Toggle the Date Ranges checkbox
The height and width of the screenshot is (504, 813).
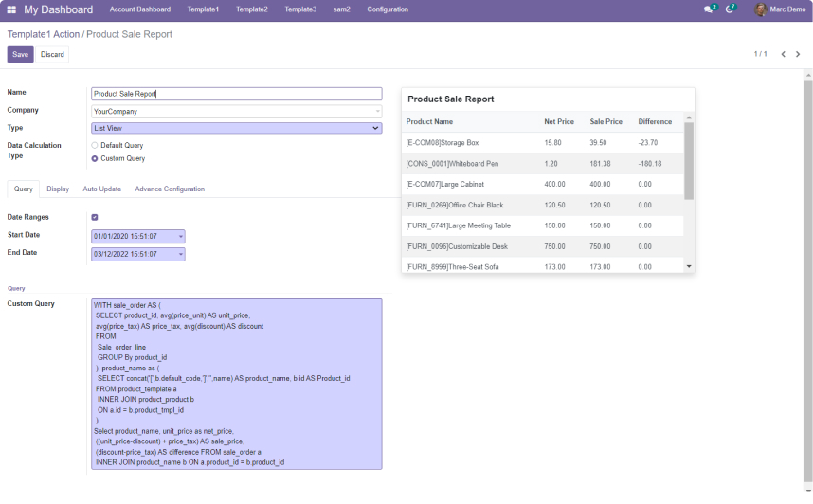pyautogui.click(x=95, y=217)
